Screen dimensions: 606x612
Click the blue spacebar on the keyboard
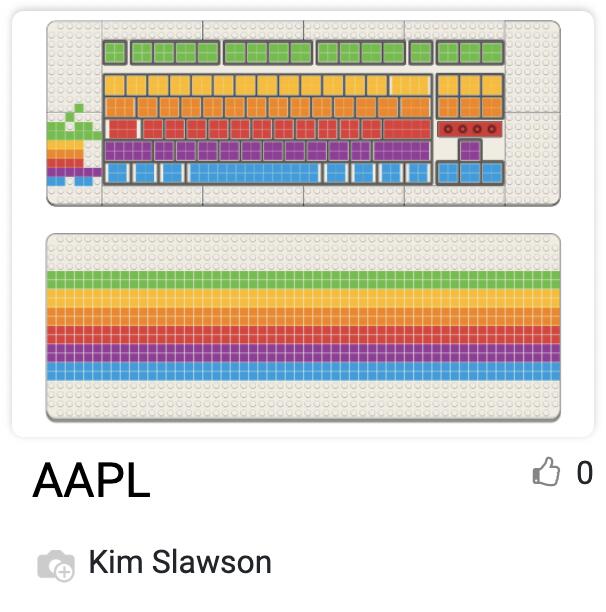point(254,173)
